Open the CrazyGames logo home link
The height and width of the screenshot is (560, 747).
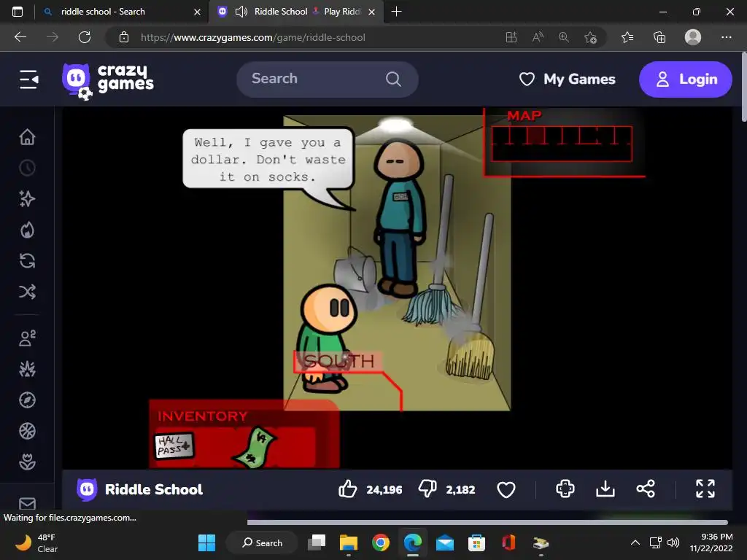pos(108,79)
